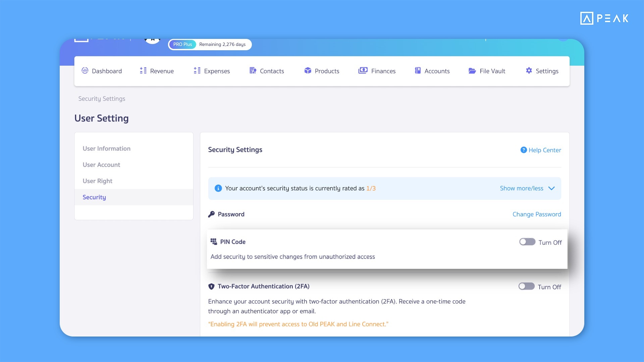The height and width of the screenshot is (362, 644).
Task: Click the Revenue icon in the navigation bar
Action: [x=143, y=71]
